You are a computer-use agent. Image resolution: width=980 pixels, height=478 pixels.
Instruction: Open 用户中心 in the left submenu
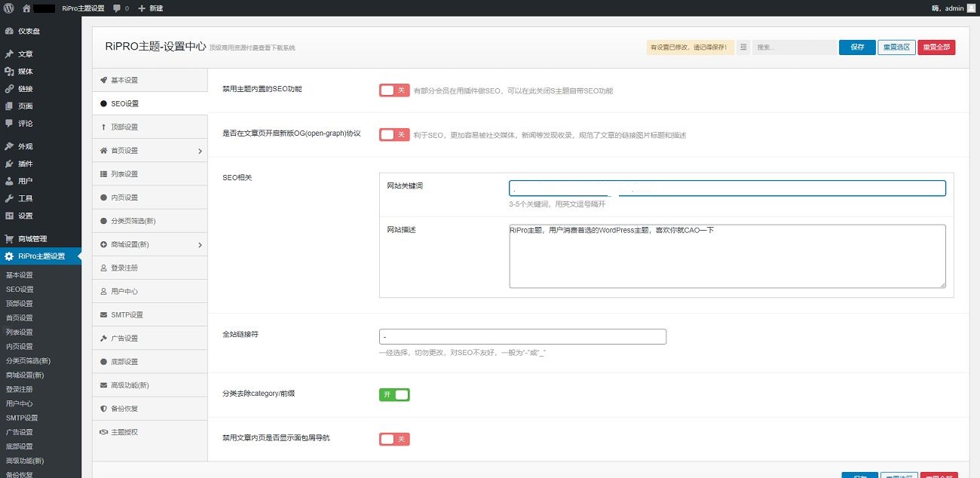tap(20, 403)
